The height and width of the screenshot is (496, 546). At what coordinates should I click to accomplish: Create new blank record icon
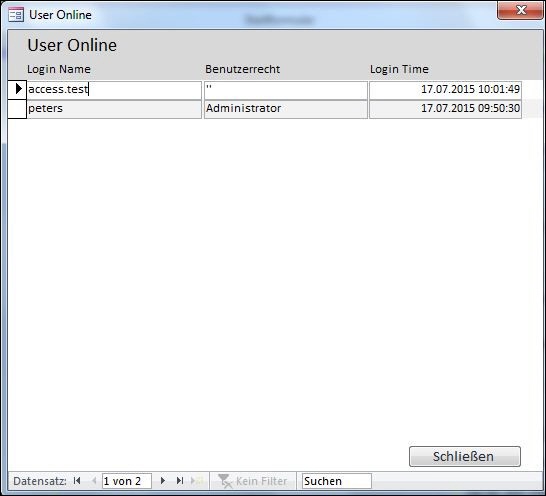(197, 481)
